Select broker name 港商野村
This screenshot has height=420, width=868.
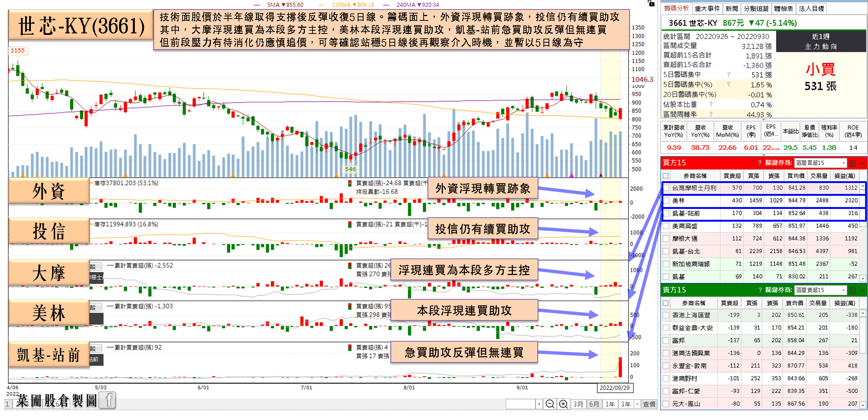tap(684, 378)
